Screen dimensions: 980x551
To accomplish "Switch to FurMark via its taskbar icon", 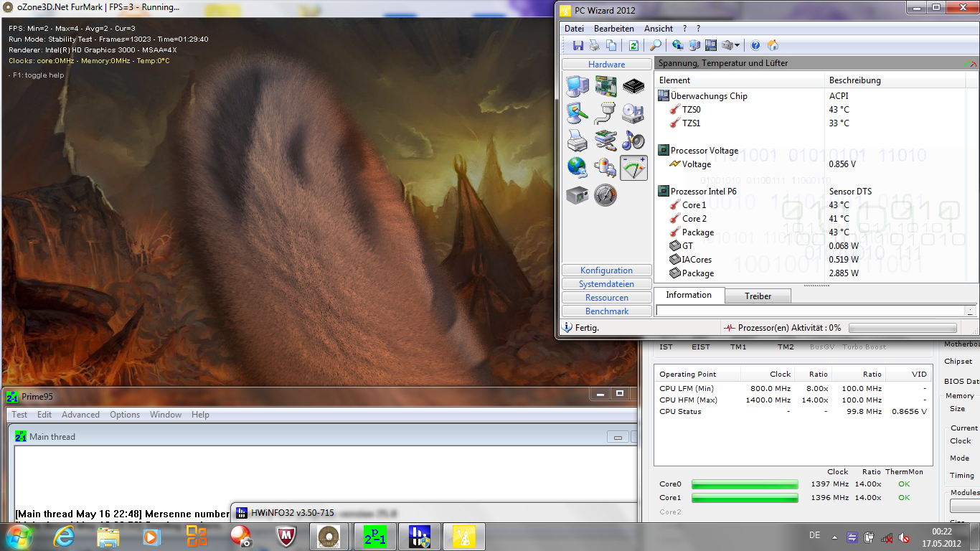I will (330, 537).
